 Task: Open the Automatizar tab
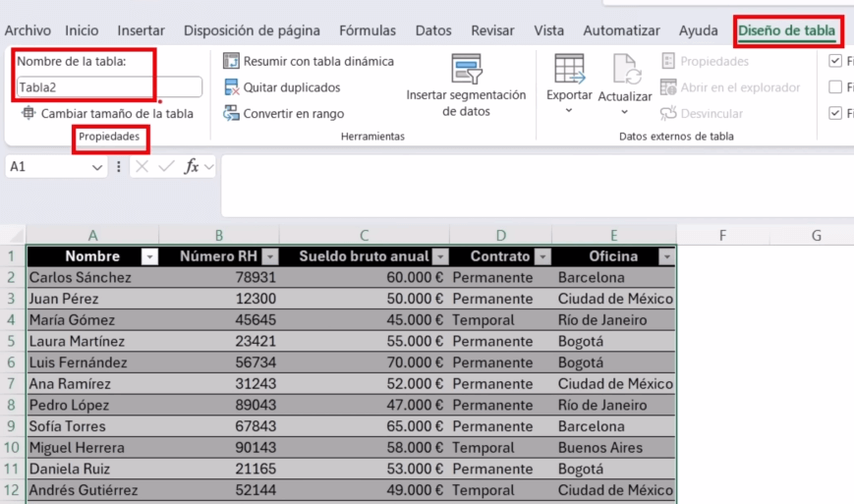coord(621,30)
